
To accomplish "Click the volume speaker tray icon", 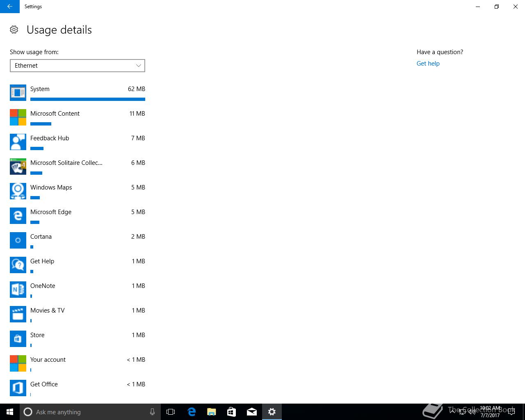I will [x=472, y=412].
